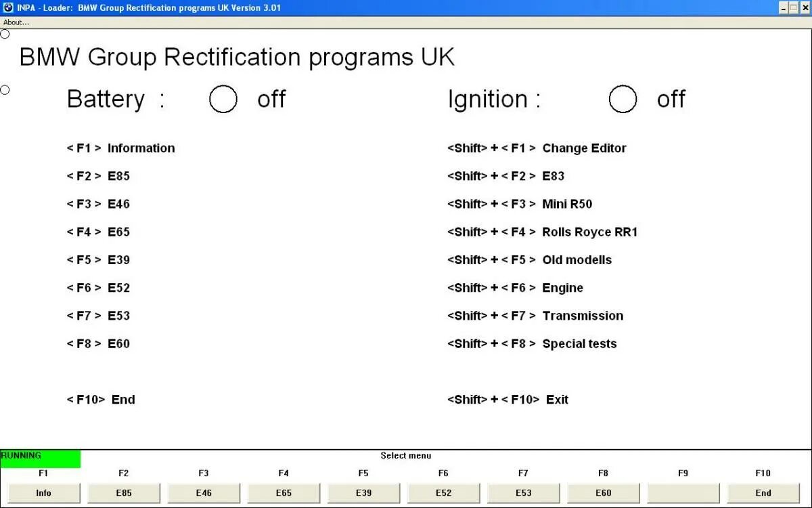The image size is (812, 508).
Task: Close the INPA Loader window
Action: (x=805, y=8)
